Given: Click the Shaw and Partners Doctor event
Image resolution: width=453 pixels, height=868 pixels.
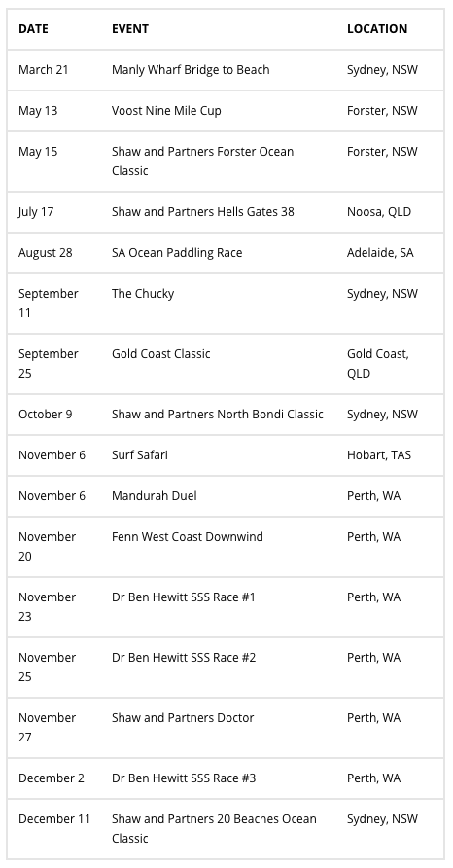Looking at the screenshot, I should pos(183,718).
